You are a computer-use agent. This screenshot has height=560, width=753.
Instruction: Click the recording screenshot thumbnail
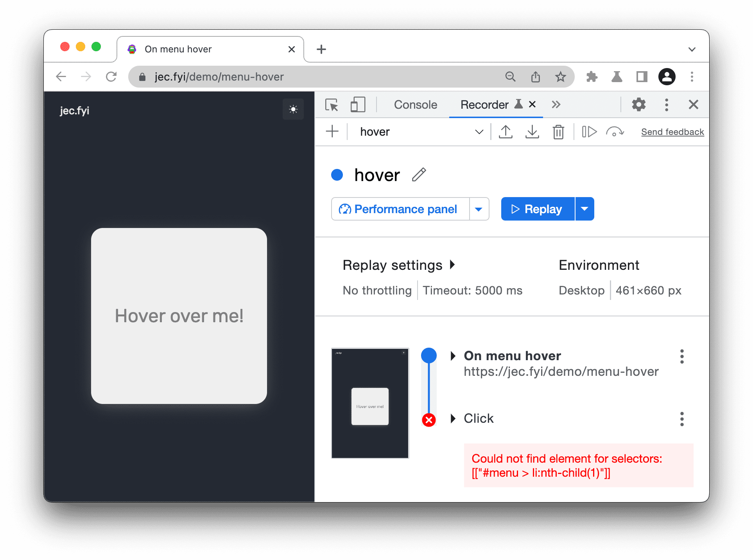click(371, 402)
